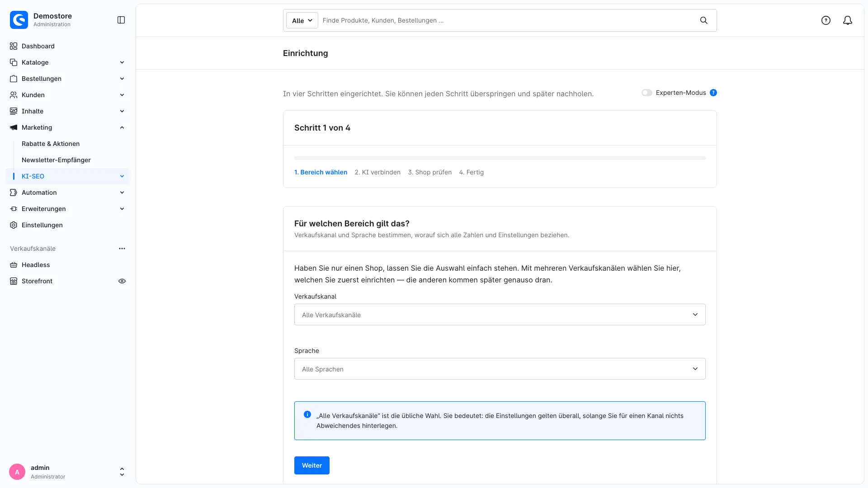The height and width of the screenshot is (488, 868).
Task: Expand the Inhalte menu chevron
Action: (x=122, y=111)
